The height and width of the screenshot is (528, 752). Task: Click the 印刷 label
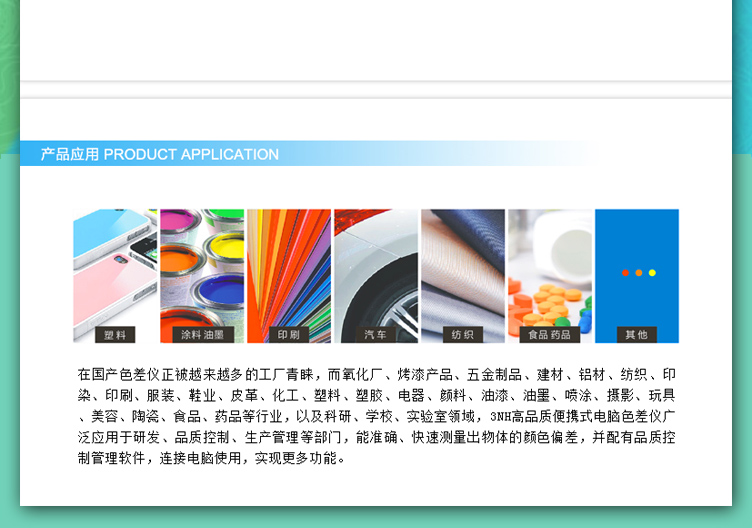point(289,335)
